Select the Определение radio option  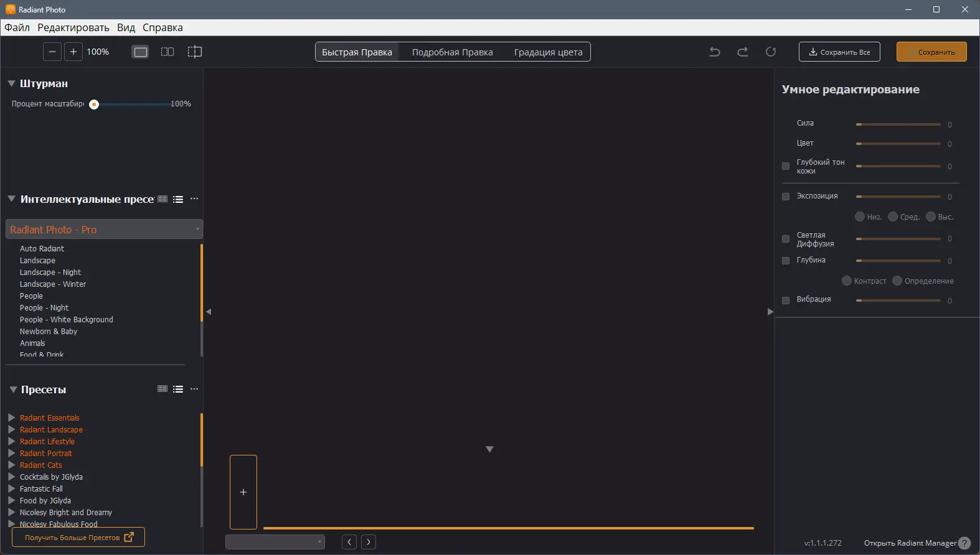897,281
